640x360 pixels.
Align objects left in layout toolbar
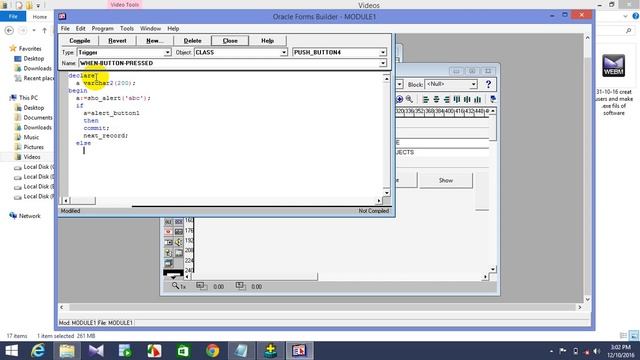pos(426,99)
